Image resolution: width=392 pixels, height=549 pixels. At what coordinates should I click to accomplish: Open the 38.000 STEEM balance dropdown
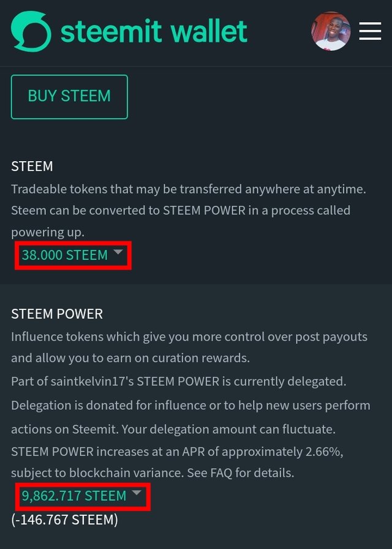pos(65,255)
